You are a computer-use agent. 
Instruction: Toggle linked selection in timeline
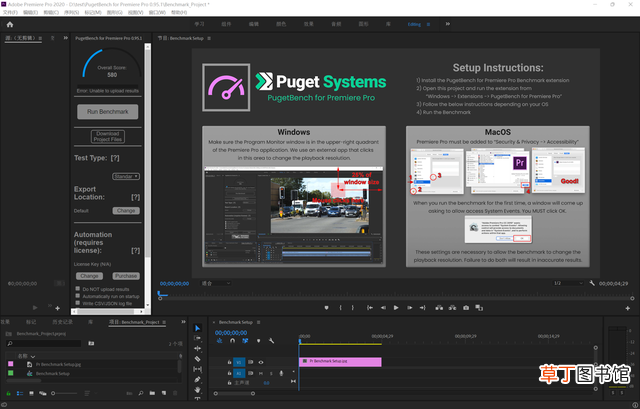point(245,341)
